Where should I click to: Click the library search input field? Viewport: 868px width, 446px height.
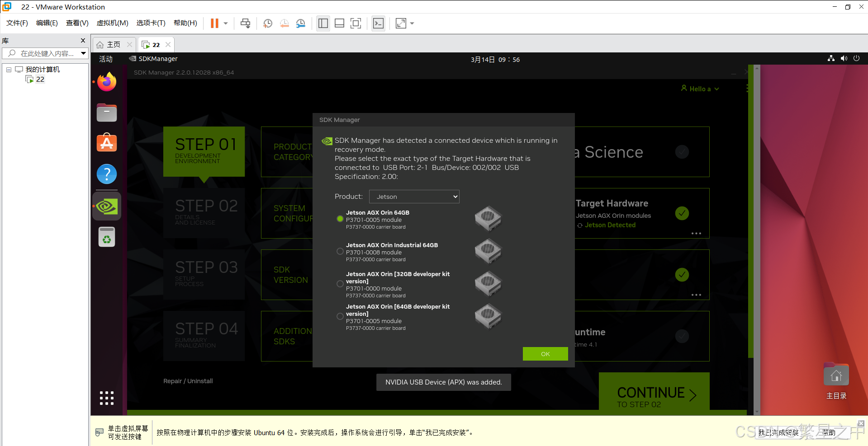pos(45,53)
